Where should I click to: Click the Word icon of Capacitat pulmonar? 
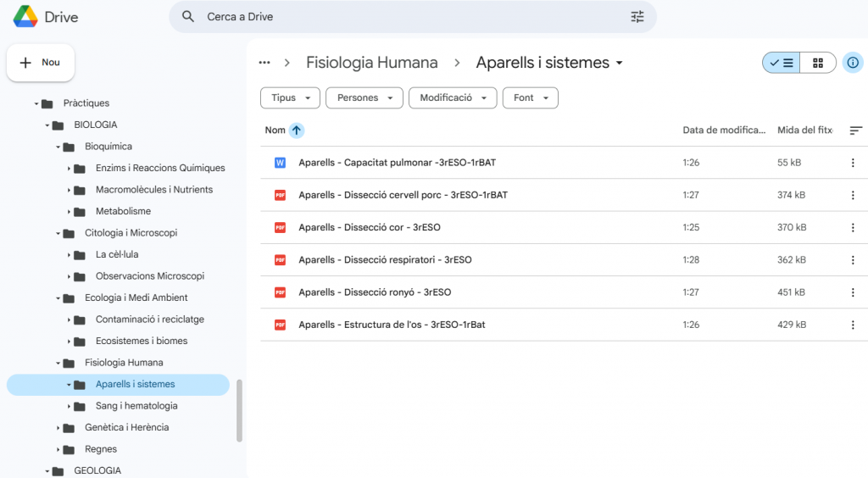280,163
